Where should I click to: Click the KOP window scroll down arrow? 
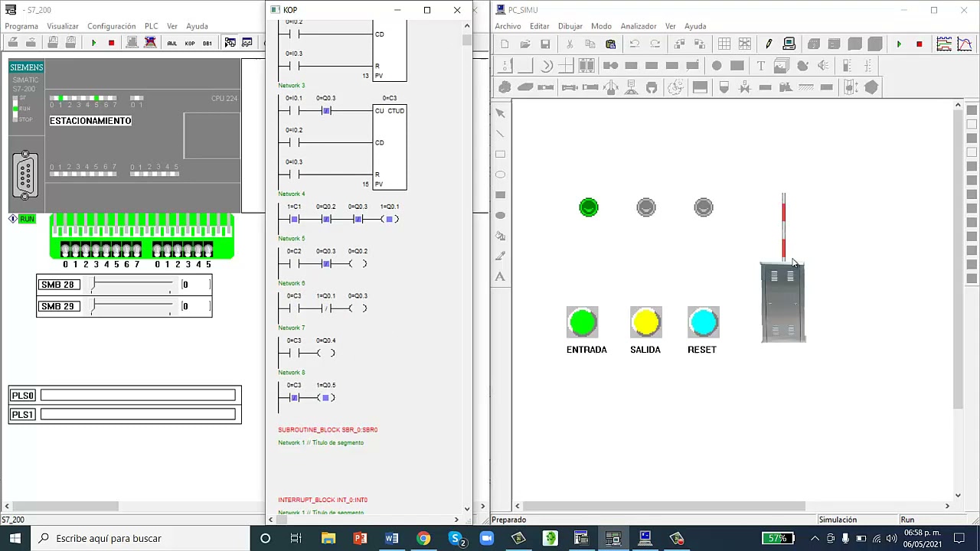(467, 508)
